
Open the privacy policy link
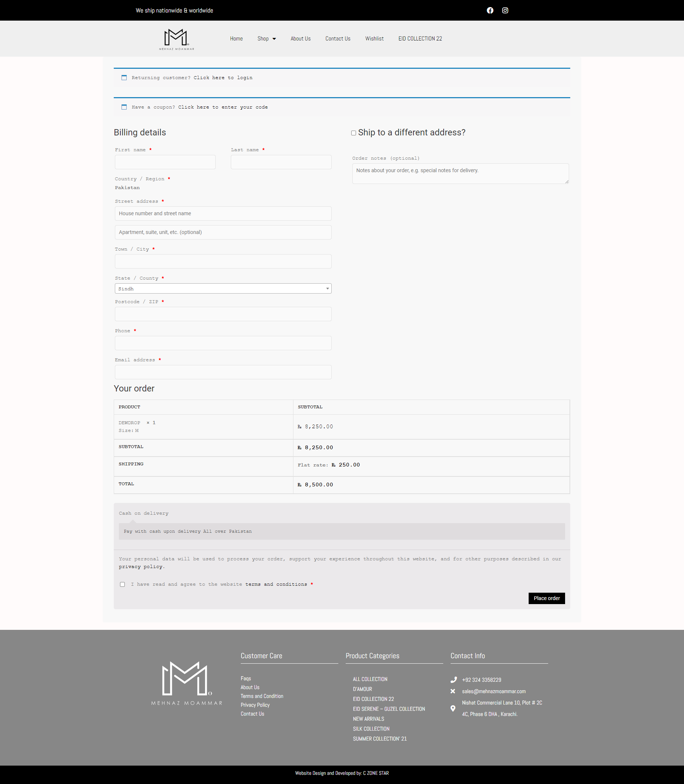pos(141,567)
